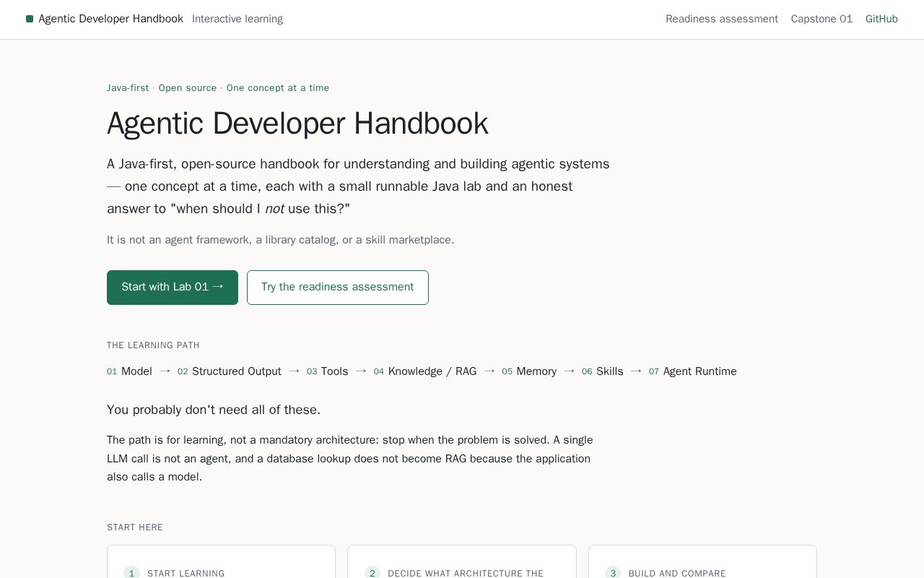Click the green square logo in the header

coord(30,19)
